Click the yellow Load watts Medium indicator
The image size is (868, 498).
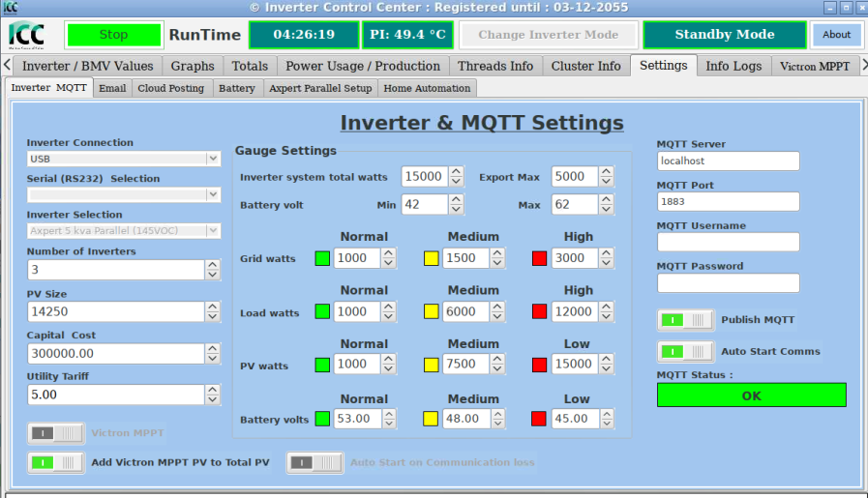[x=432, y=312]
